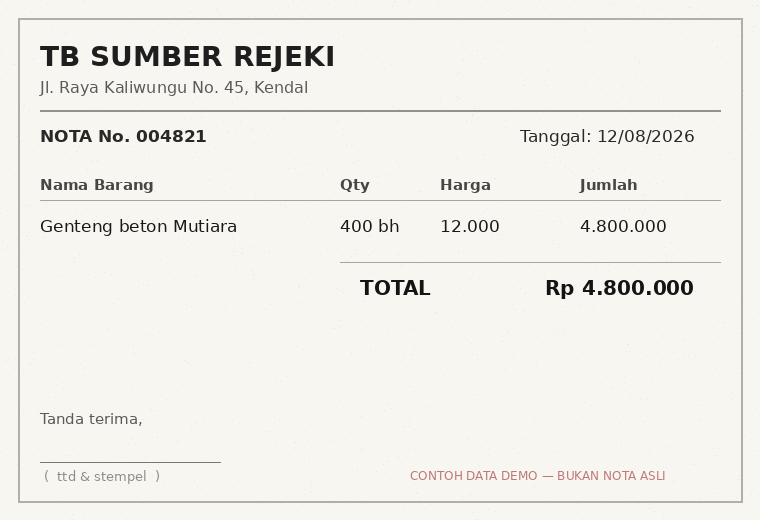Click the Jumlah column header
The height and width of the screenshot is (520, 760).
[608, 185]
